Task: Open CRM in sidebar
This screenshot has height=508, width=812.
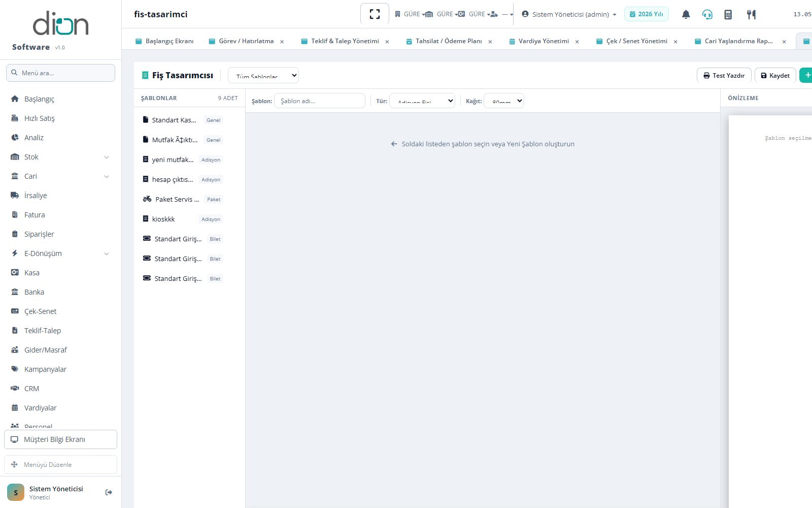Action: click(x=60, y=389)
